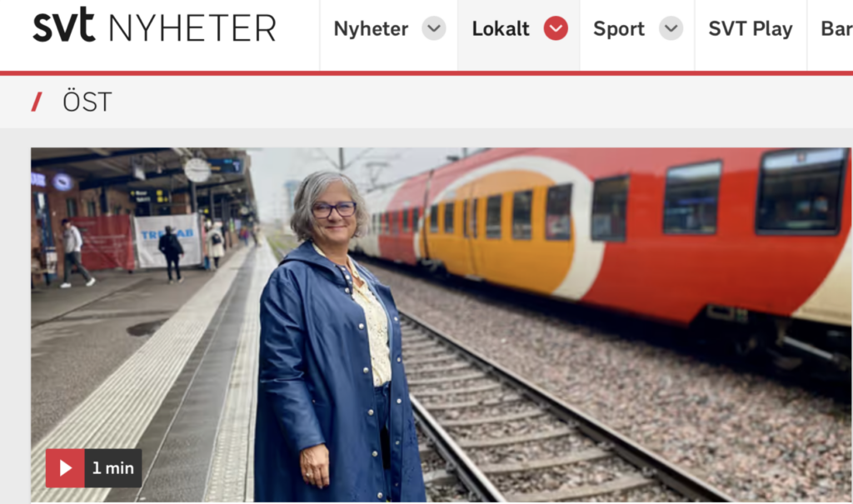This screenshot has width=853, height=504.
Task: Open the Sport section link
Action: [x=619, y=28]
